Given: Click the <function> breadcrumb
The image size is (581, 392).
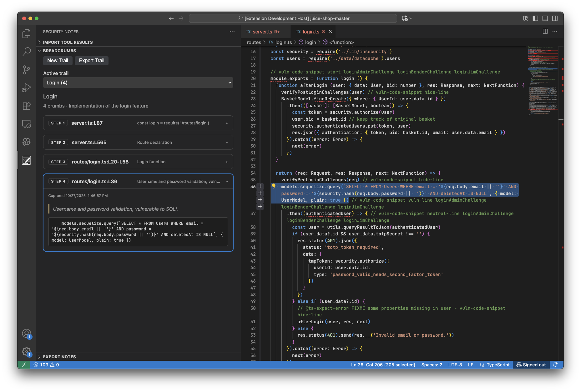Looking at the screenshot, I should click(338, 42).
